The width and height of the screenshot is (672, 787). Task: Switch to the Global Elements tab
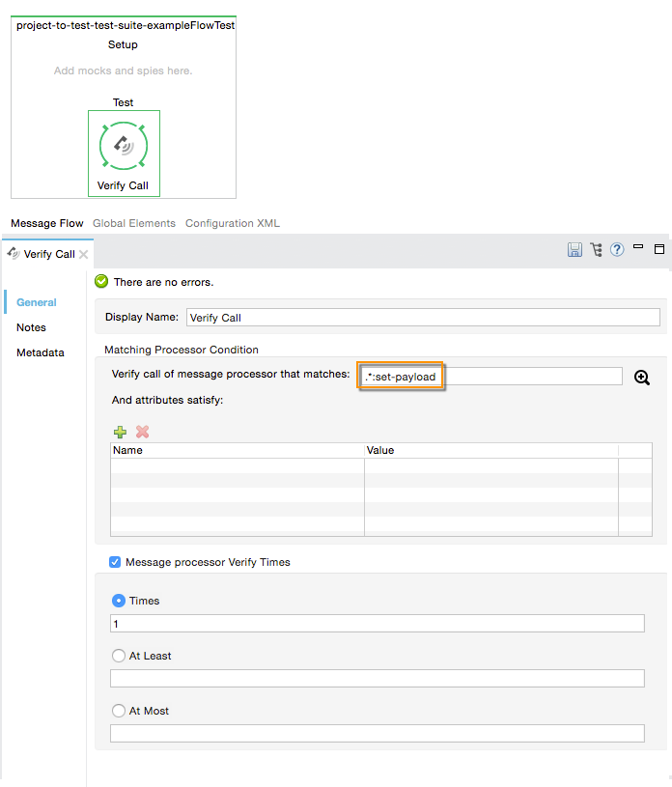tap(133, 223)
